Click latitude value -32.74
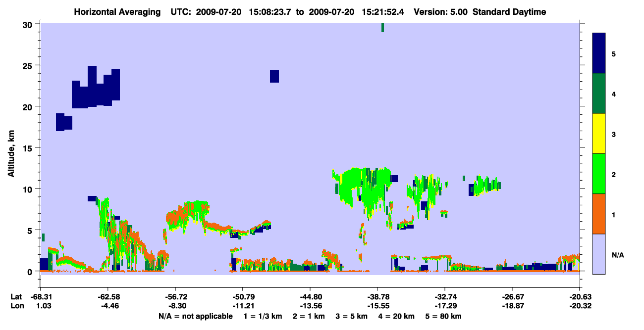The image size is (644, 330). pos(445,296)
